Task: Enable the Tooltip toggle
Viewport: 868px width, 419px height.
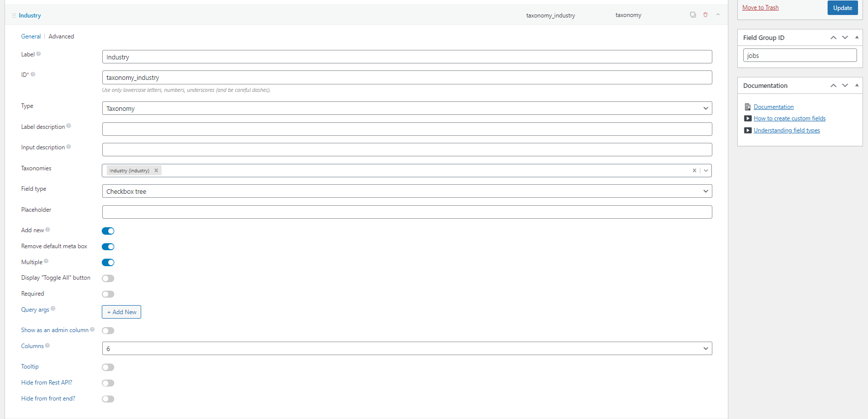Action: 108,367
